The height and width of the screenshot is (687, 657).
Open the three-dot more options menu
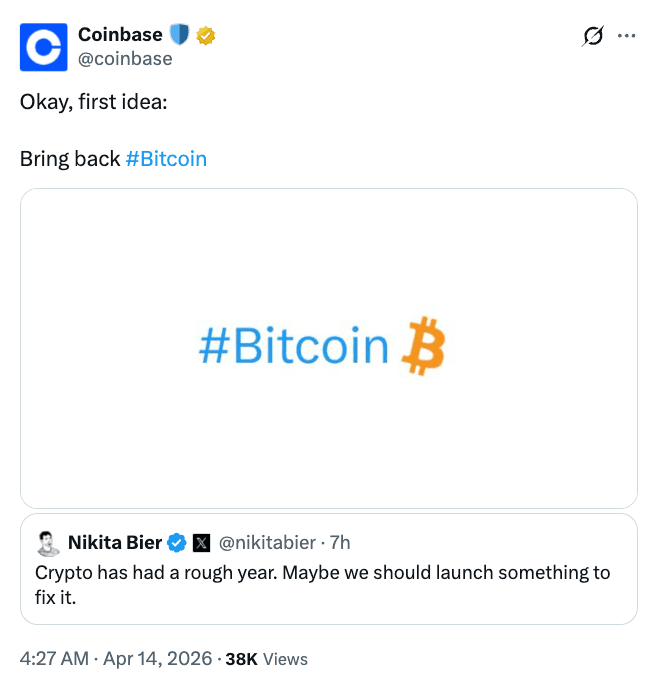(627, 36)
